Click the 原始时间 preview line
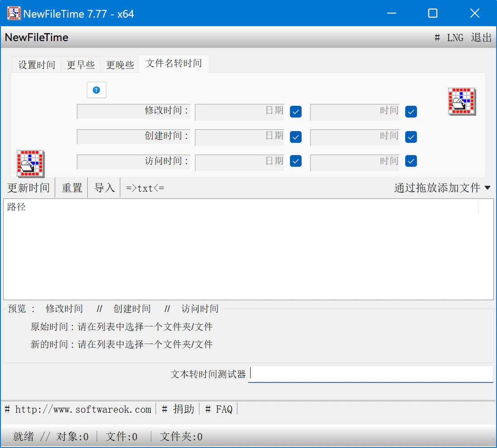This screenshot has width=497, height=448. 122,327
